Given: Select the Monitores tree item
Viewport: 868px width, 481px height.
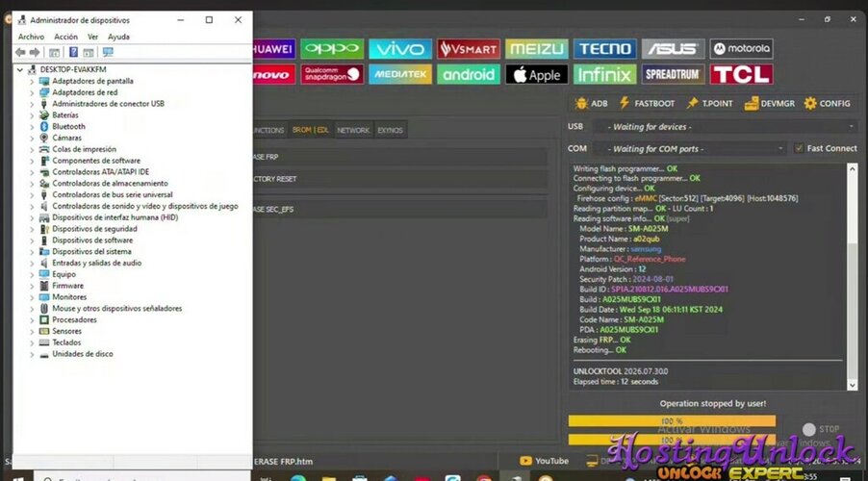Looking at the screenshot, I should (69, 297).
